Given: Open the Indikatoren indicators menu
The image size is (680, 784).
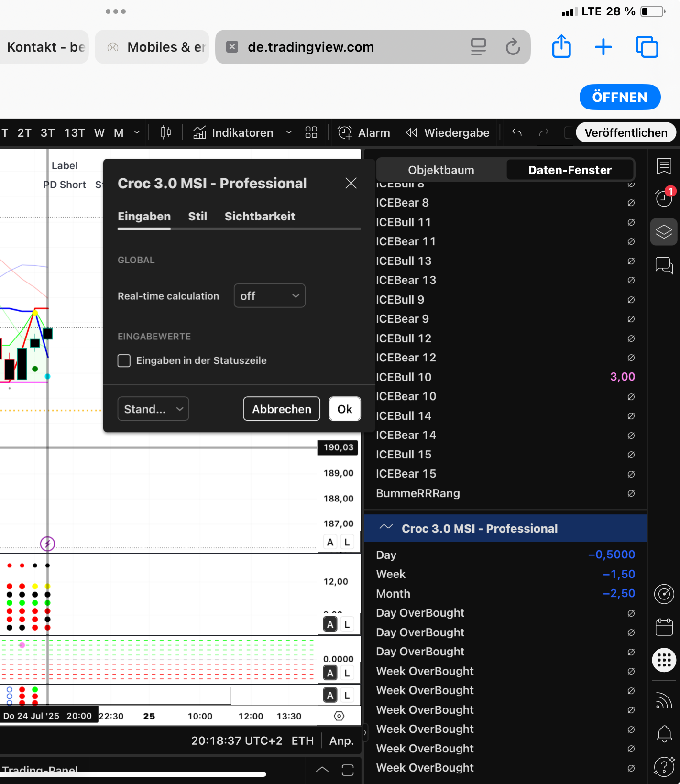Looking at the screenshot, I should pyautogui.click(x=233, y=133).
